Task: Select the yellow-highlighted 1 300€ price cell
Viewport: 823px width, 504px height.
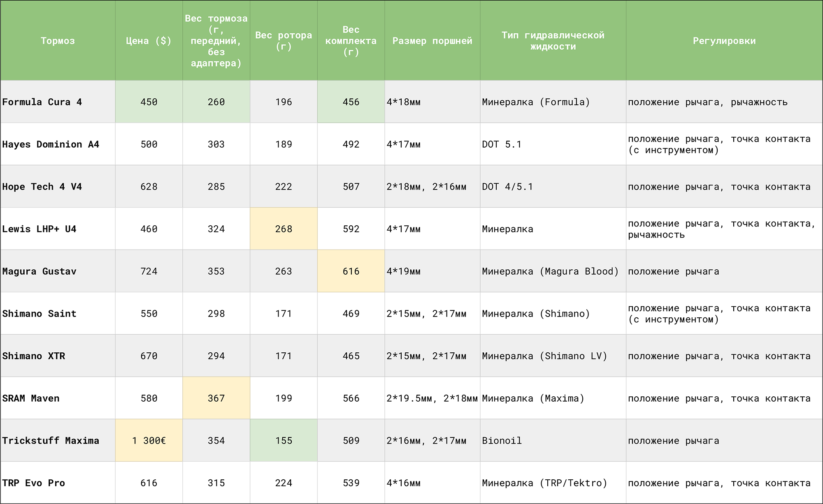Action: (x=149, y=441)
